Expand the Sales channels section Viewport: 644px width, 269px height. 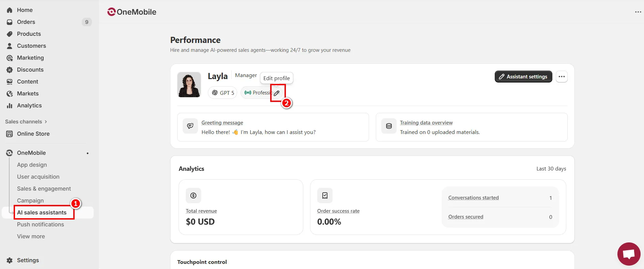pos(26,122)
